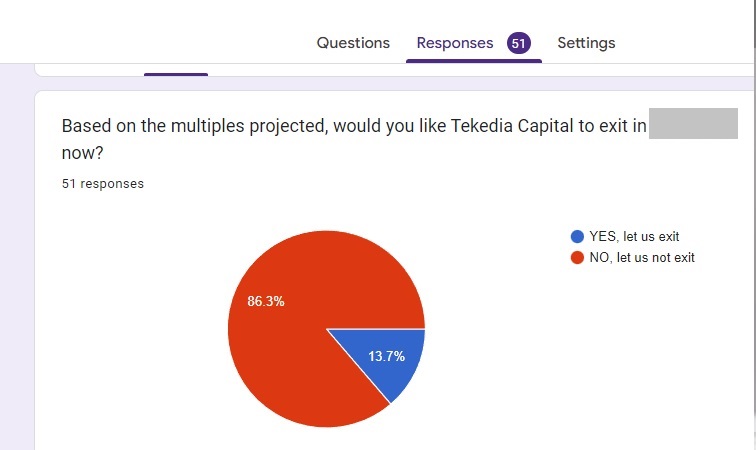The height and width of the screenshot is (450, 756).
Task: Click the 86.3% percentage label
Action: tap(266, 301)
